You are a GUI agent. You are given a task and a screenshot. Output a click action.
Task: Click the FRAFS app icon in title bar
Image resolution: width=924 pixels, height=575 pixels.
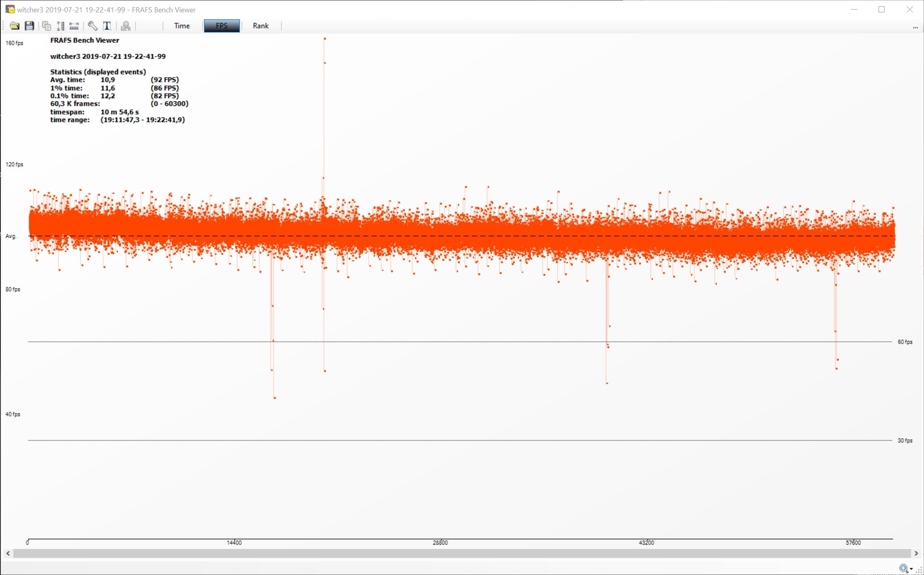(10, 10)
